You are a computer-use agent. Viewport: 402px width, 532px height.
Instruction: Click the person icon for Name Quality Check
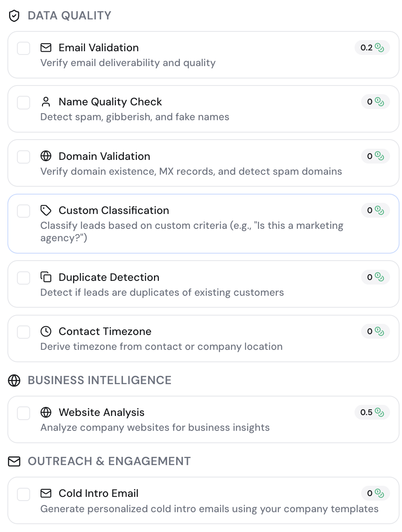46,102
